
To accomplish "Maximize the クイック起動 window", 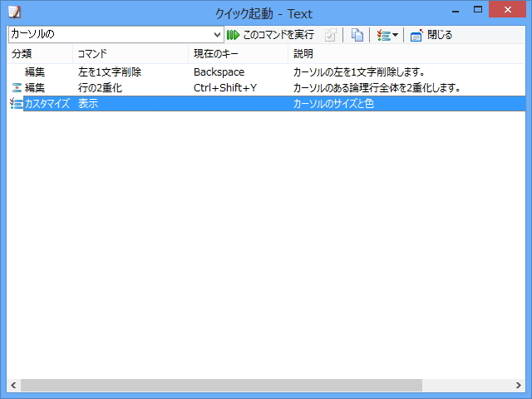I will pos(478,10).
